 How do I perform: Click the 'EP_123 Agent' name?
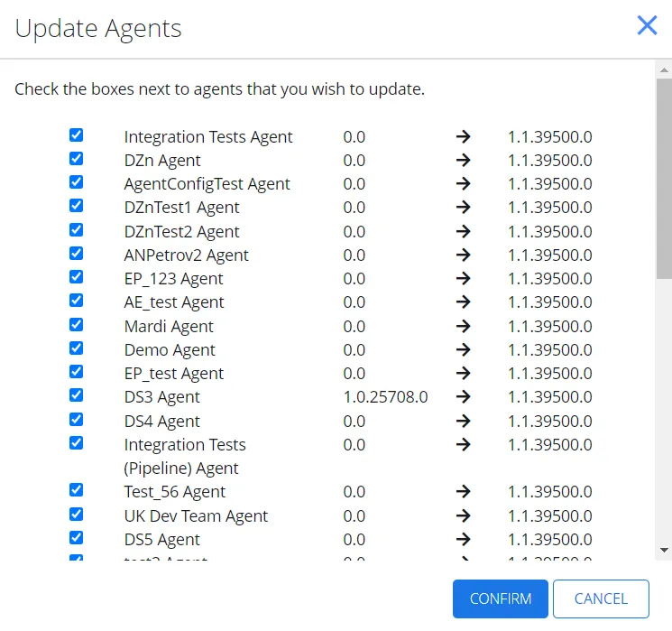pos(173,279)
